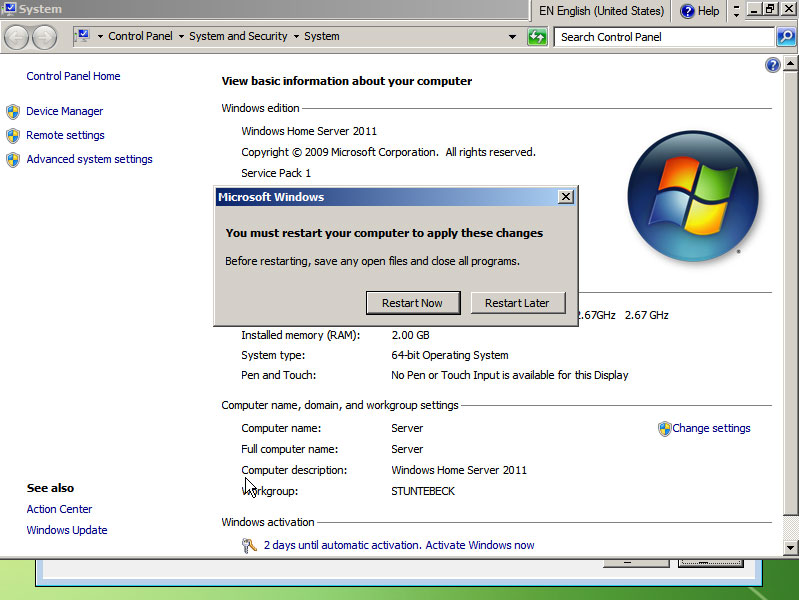Click the Advanced system settings shield icon
This screenshot has height=600, width=799.
click(13, 160)
